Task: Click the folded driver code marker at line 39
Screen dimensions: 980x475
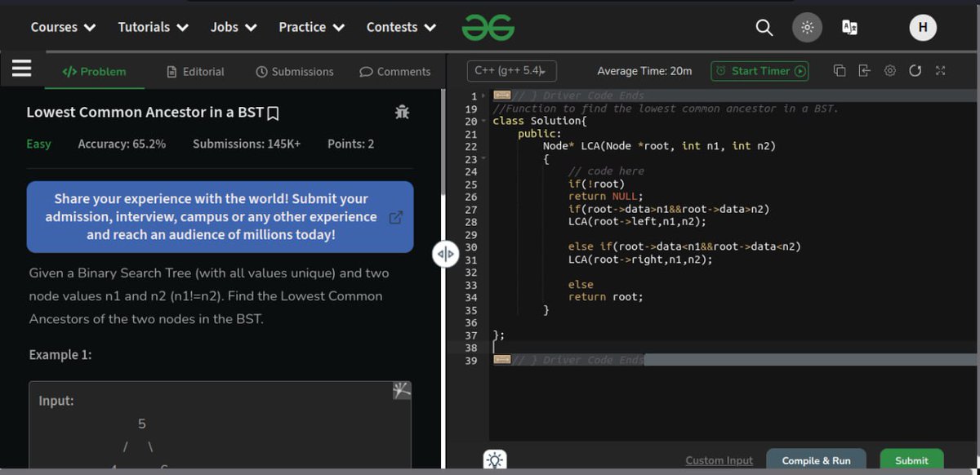Action: [502, 360]
